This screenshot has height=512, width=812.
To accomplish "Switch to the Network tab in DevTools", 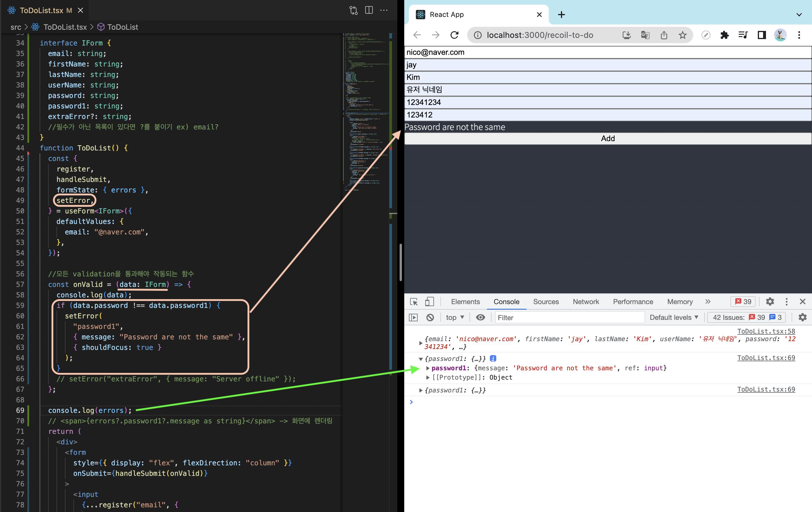I will click(586, 301).
